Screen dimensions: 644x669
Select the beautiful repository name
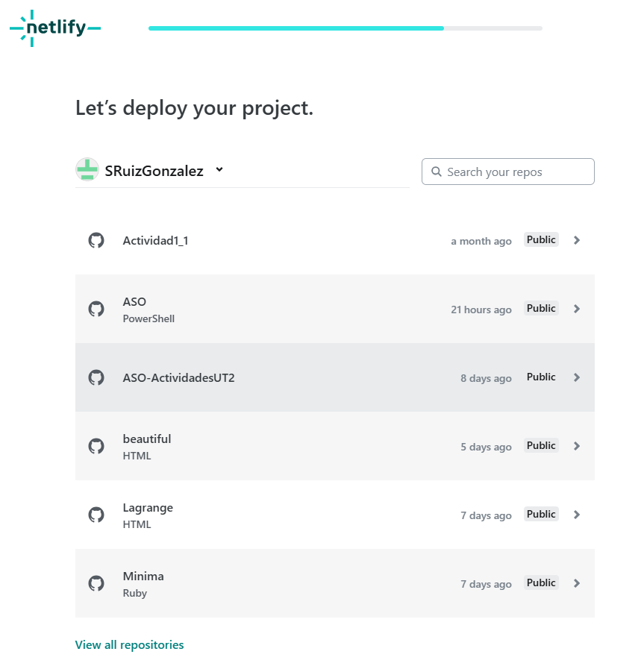(147, 439)
